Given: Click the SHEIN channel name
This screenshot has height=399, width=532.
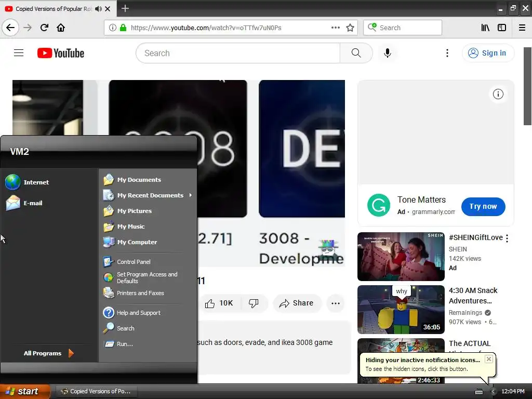Looking at the screenshot, I should click(x=458, y=249).
